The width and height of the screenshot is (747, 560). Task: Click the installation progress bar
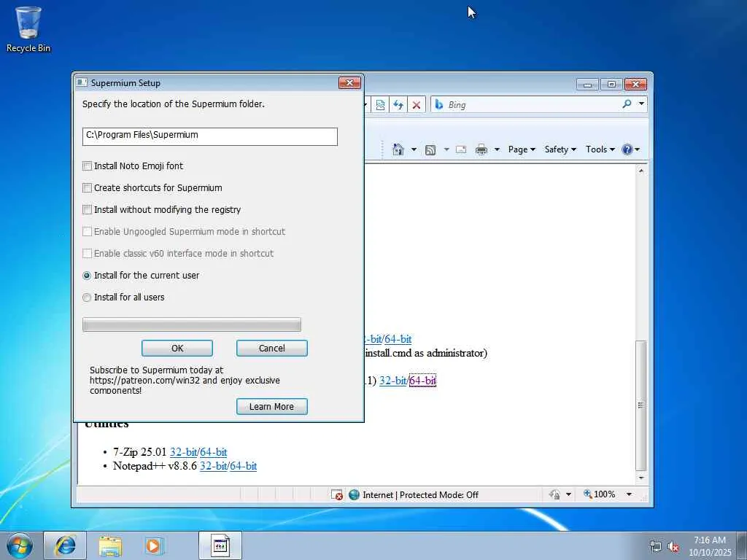tap(192, 324)
